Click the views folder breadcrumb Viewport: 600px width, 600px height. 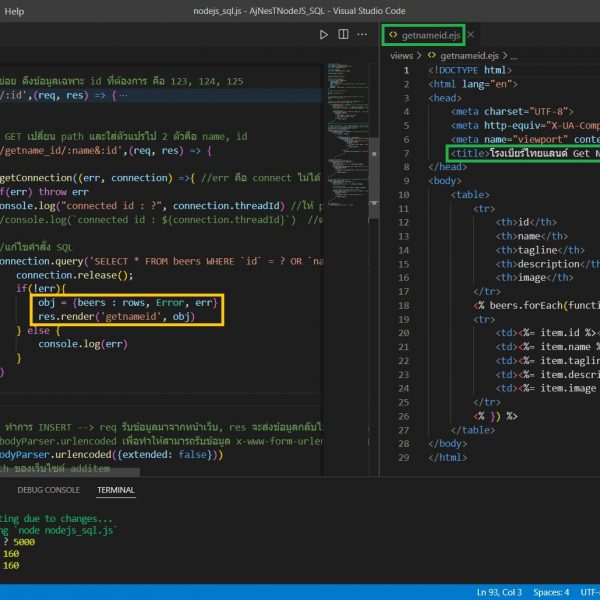tap(401, 56)
